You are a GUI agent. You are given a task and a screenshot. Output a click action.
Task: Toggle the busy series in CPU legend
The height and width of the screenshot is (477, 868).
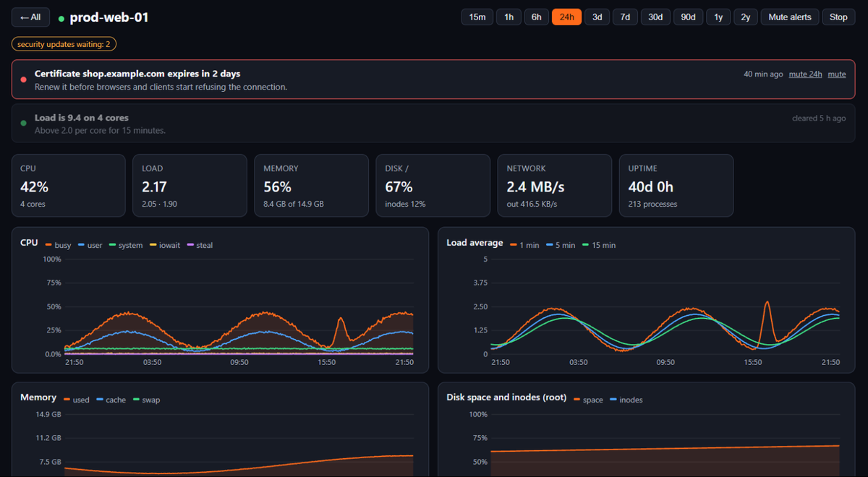click(58, 246)
